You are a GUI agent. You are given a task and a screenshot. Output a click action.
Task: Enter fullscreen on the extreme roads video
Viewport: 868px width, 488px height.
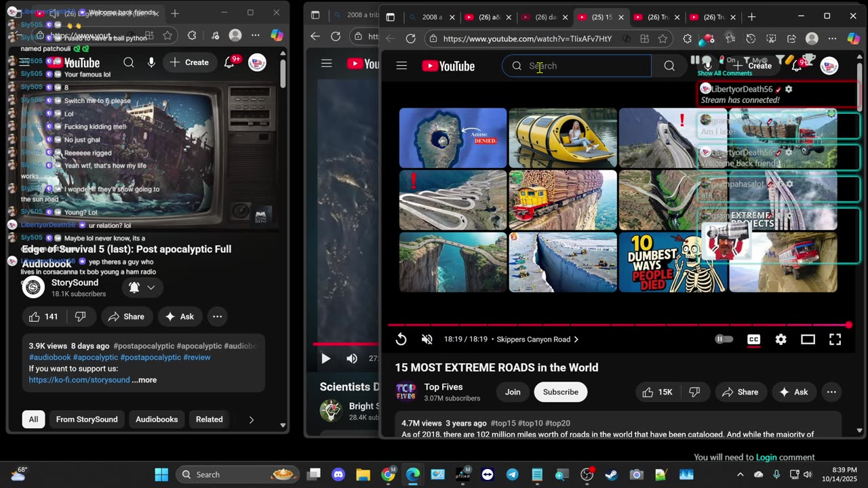point(835,340)
